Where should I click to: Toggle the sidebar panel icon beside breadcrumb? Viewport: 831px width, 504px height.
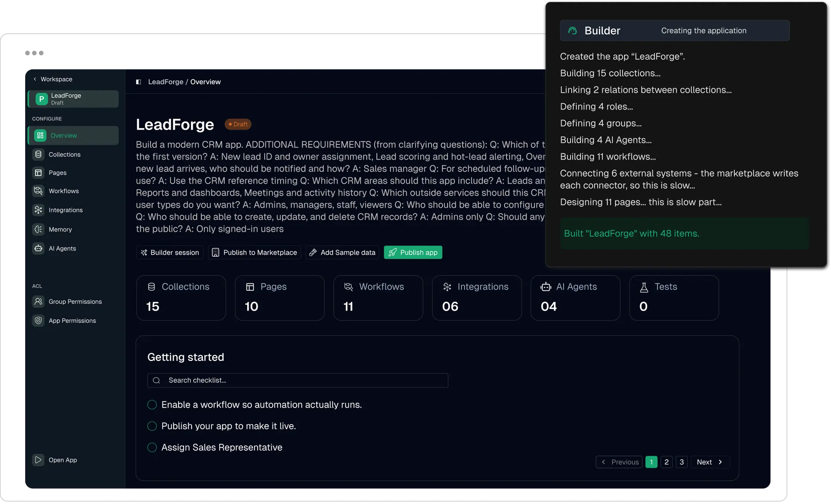pos(138,82)
